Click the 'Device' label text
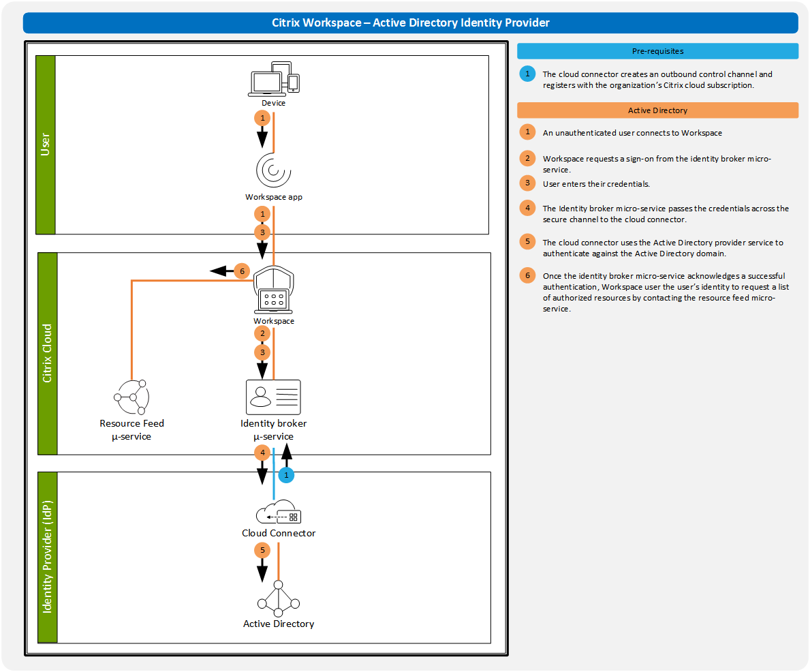810x672 pixels. tap(273, 103)
